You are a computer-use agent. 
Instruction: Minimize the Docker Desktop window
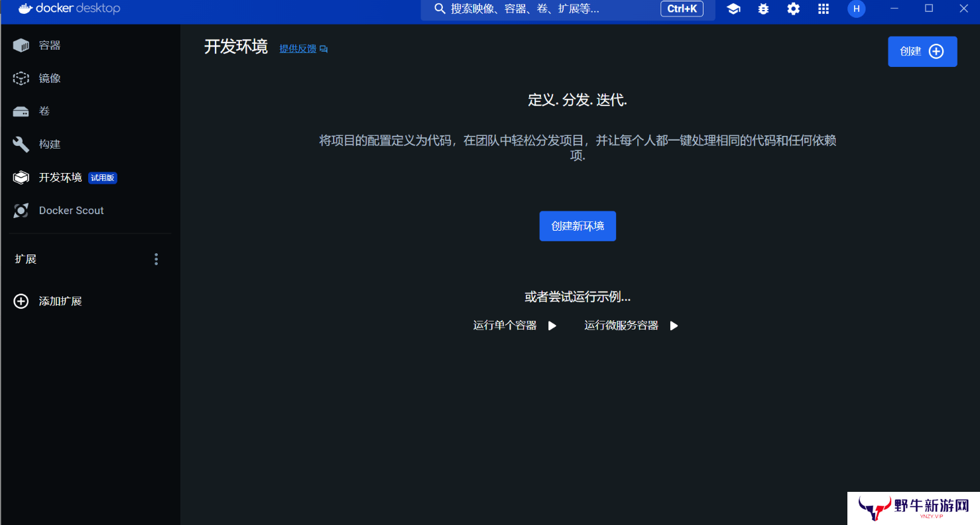893,9
